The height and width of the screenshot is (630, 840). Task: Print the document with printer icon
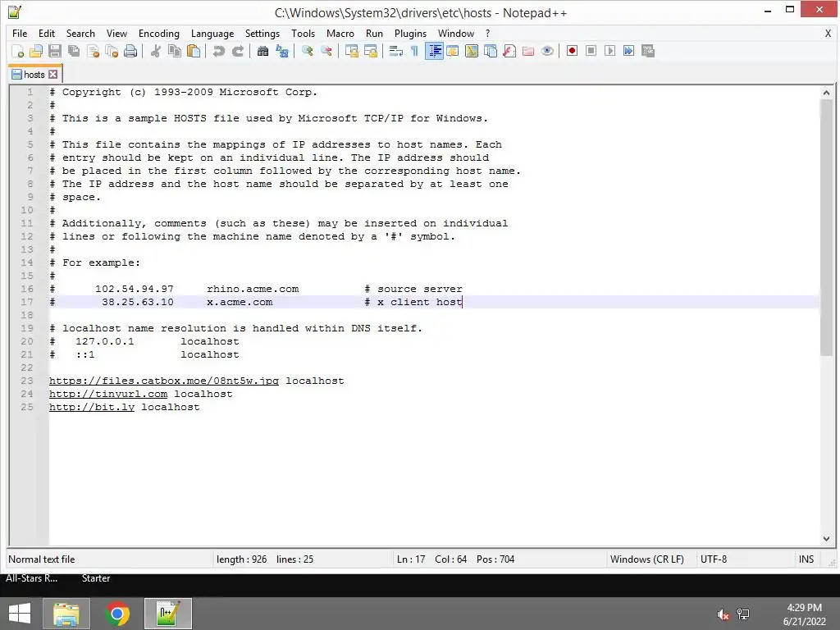[130, 51]
